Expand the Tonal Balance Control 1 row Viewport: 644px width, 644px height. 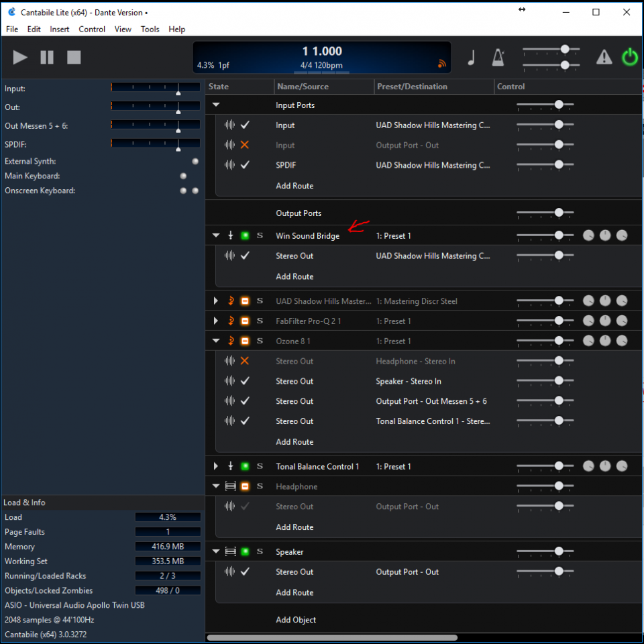click(x=215, y=466)
